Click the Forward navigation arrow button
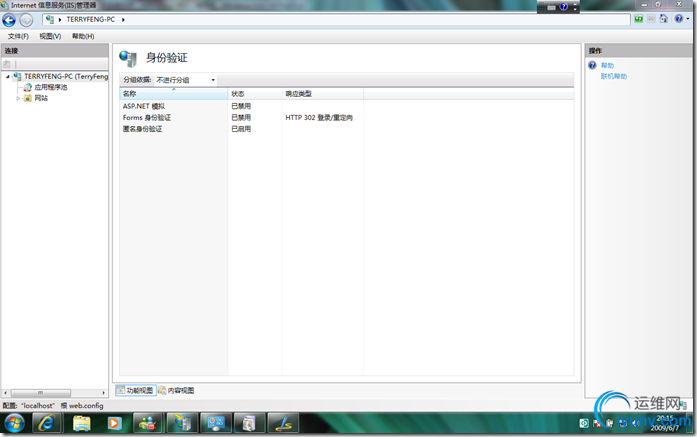 pos(26,20)
